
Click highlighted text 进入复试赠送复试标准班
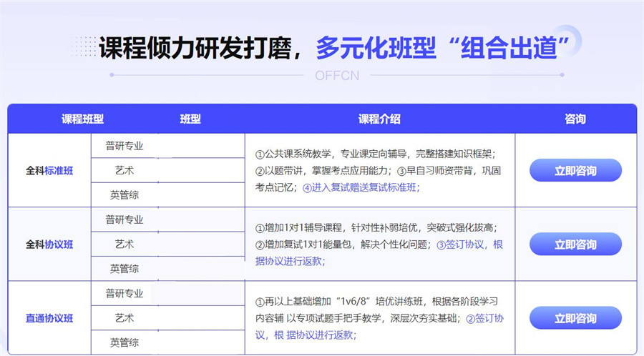tap(361, 187)
